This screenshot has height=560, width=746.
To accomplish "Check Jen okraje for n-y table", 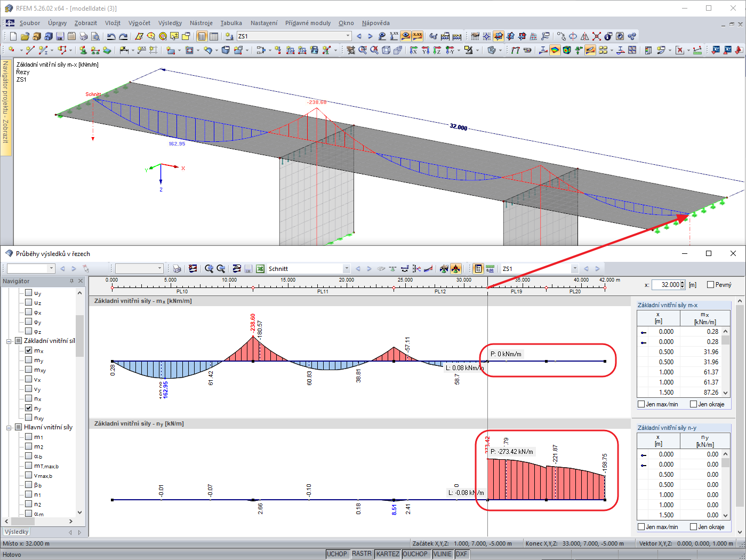I will 694,527.
